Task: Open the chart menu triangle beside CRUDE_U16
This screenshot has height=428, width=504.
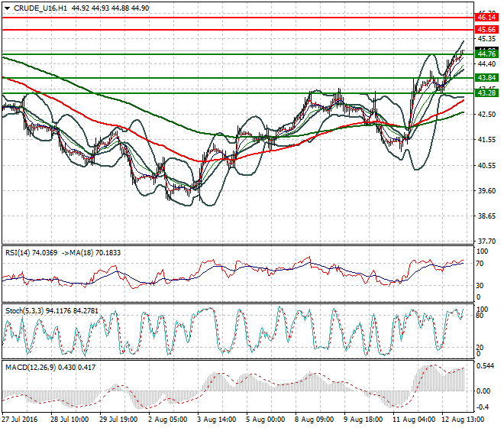Action: (x=7, y=8)
